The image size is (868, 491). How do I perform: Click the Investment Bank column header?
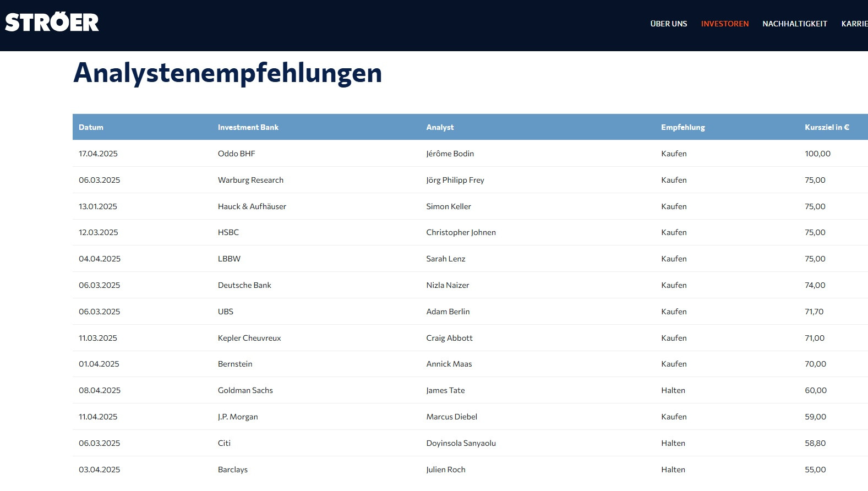pyautogui.click(x=248, y=127)
